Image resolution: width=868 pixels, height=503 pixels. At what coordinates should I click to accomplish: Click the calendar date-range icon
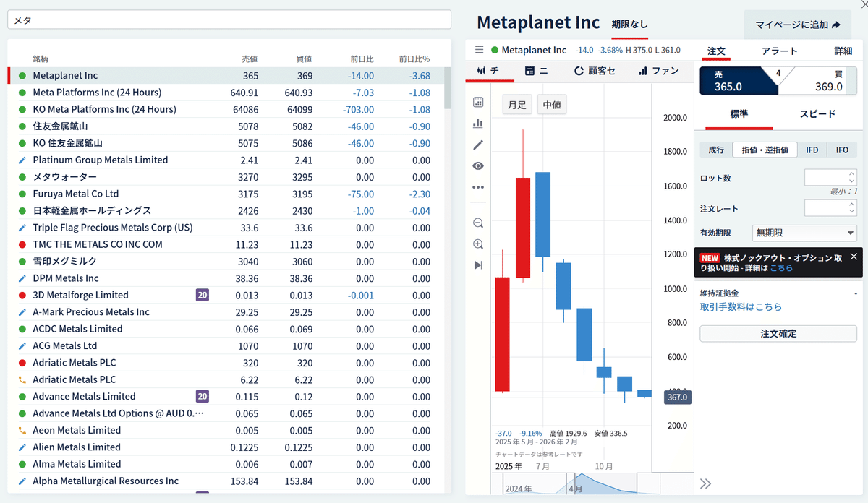click(x=477, y=103)
